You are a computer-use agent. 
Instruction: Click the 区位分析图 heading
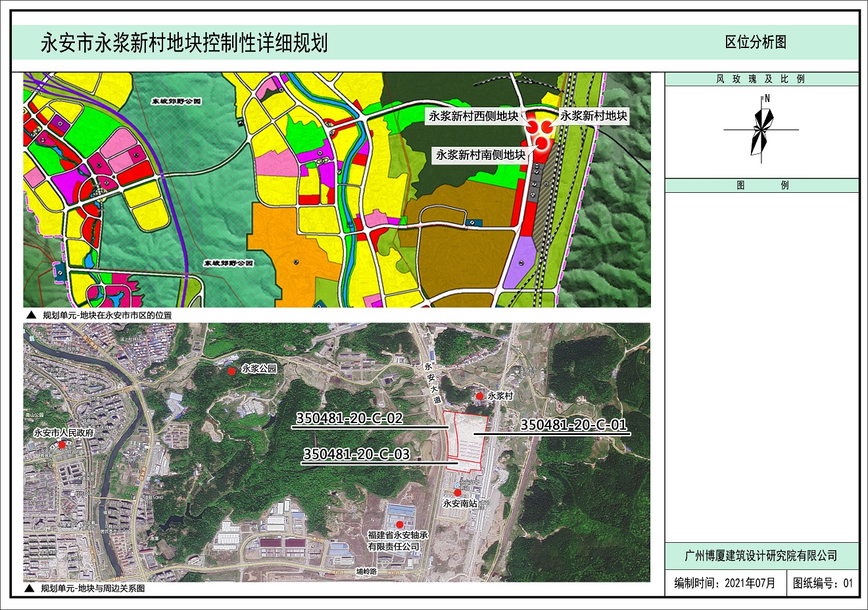[x=756, y=42]
